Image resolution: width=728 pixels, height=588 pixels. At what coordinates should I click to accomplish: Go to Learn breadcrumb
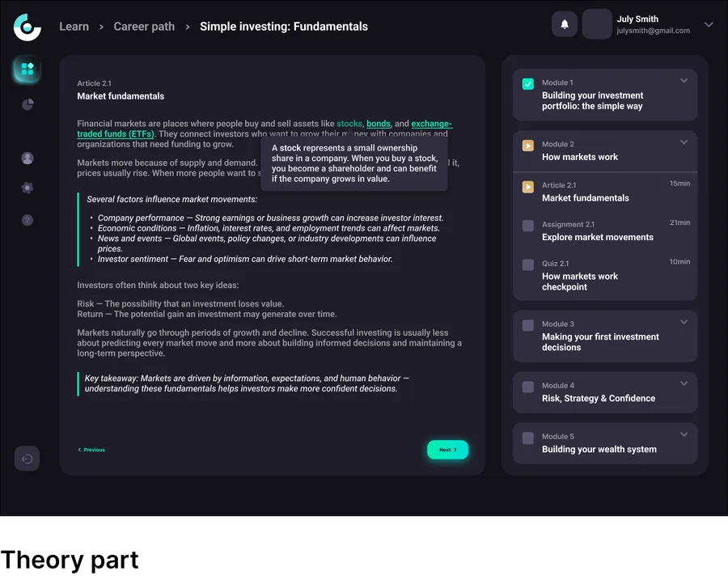74,27
